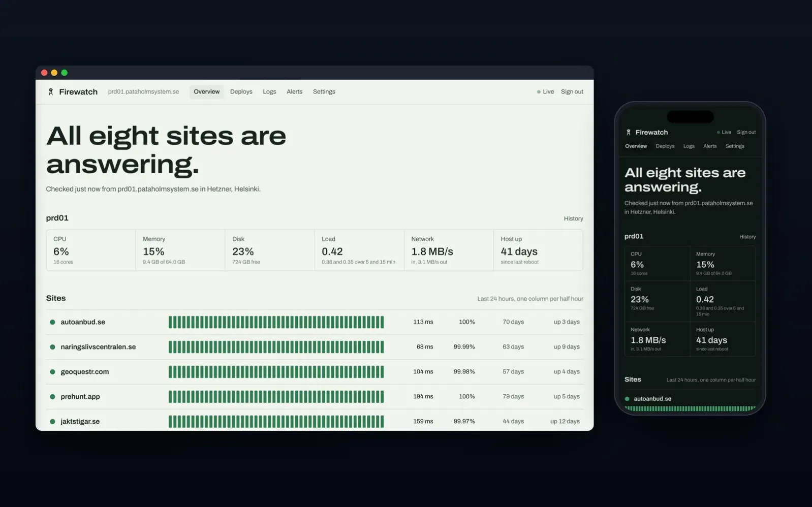Screen dimensions: 812x507
Task: Click the Live indicator in desktop header
Action: 545,92
